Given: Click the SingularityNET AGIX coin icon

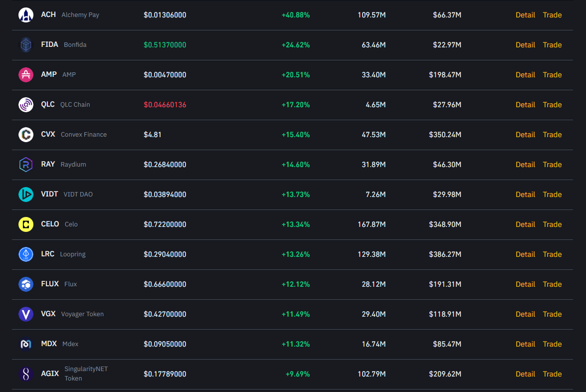Looking at the screenshot, I should (26, 374).
